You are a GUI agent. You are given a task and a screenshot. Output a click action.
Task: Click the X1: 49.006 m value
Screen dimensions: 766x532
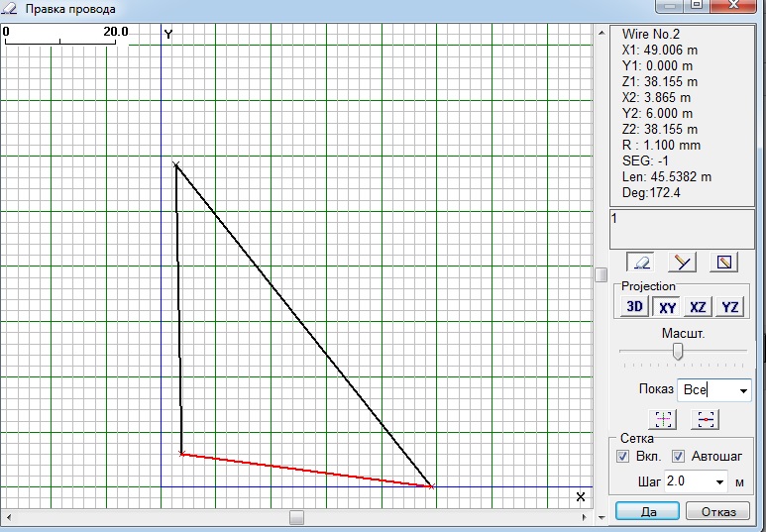coord(660,50)
